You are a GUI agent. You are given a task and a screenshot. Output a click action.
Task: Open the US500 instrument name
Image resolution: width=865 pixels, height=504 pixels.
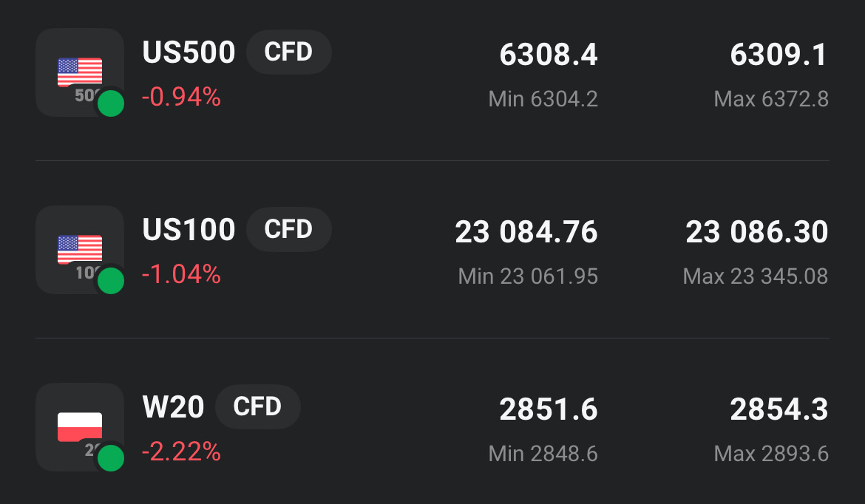[x=189, y=53]
